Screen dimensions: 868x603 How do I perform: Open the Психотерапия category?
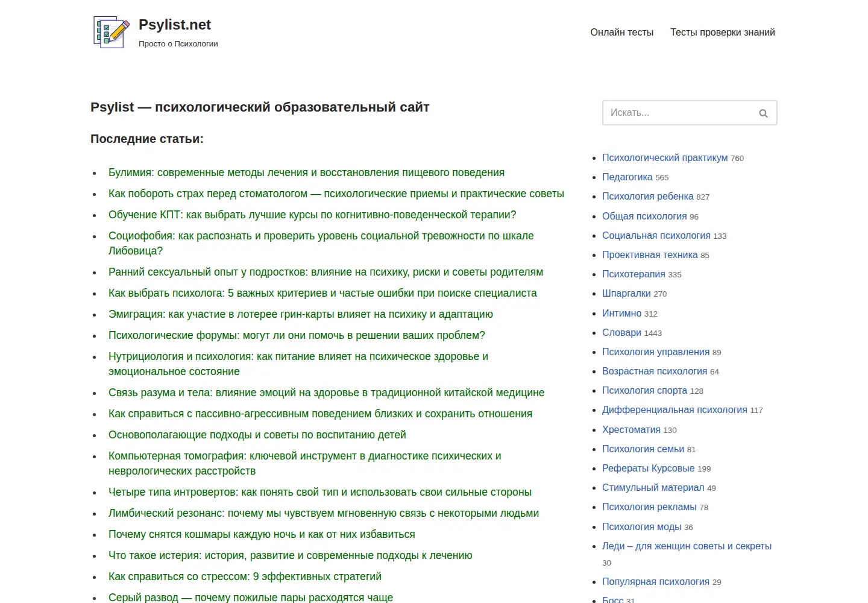634,274
